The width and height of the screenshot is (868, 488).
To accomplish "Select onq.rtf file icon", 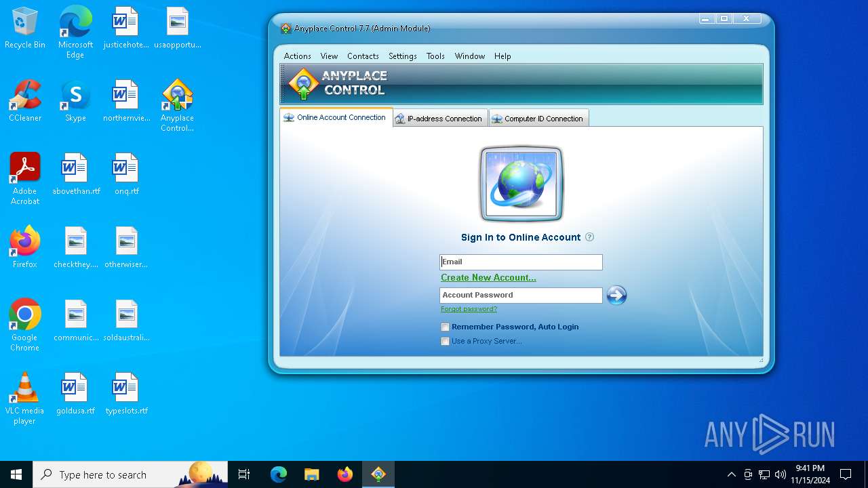I will click(x=126, y=174).
